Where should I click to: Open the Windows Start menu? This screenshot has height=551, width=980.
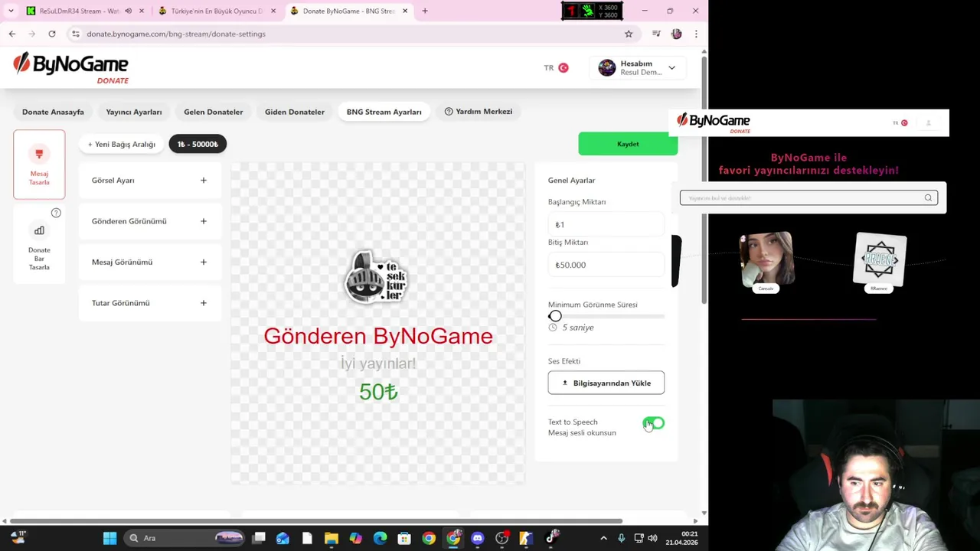click(109, 538)
